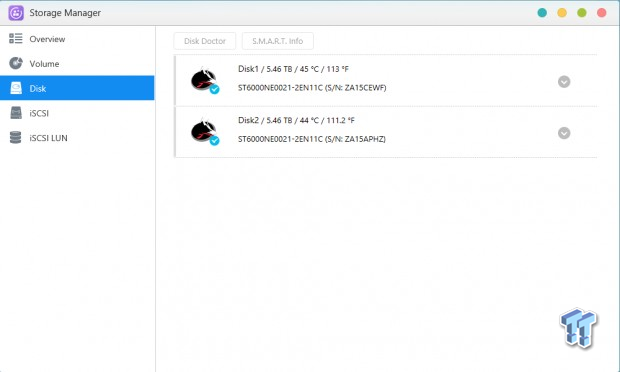Click the Overview list icon
Viewport: 620px width, 372px height.
pos(16,38)
